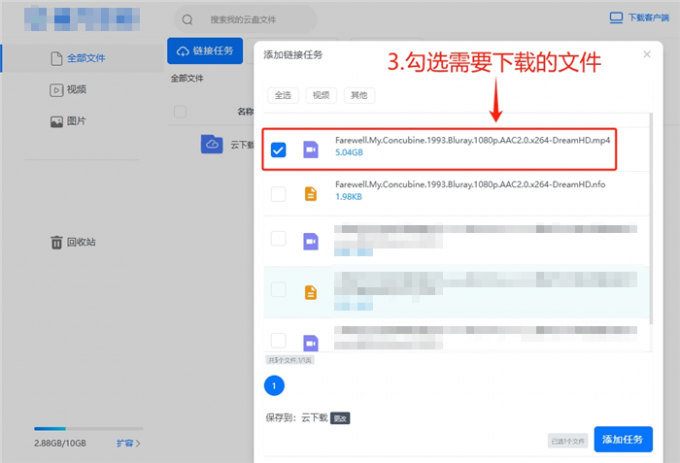Select the DreamHD.nfo file name

[470, 184]
